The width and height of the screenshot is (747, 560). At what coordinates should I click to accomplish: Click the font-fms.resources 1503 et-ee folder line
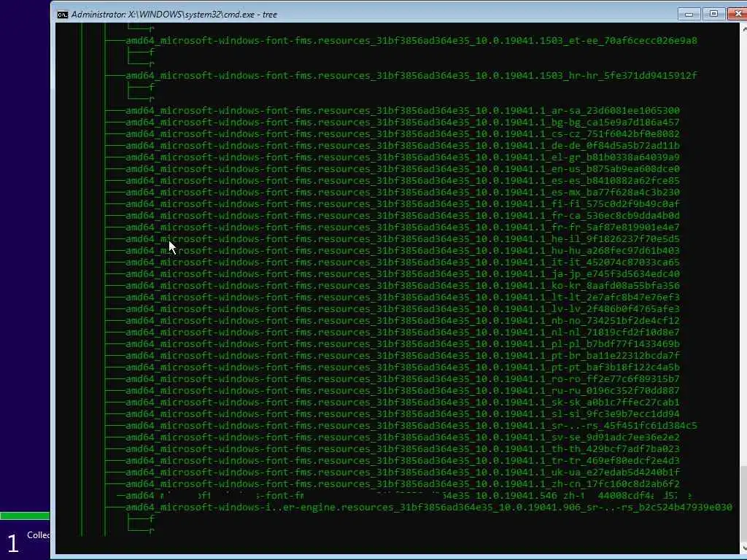point(411,41)
